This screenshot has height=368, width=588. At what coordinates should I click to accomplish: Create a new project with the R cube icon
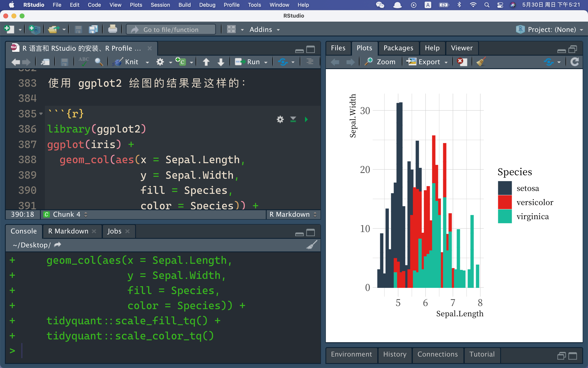(34, 29)
